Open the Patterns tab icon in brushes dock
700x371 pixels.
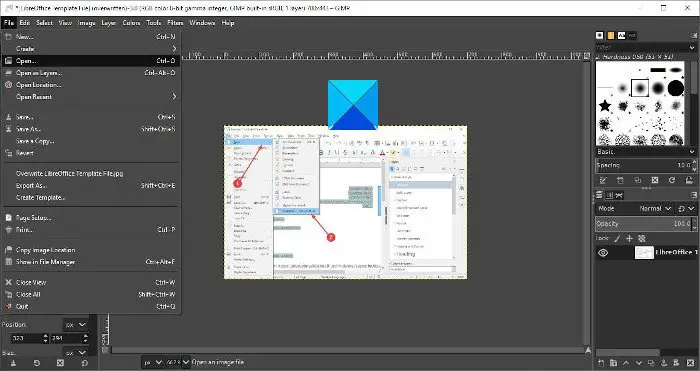point(611,36)
